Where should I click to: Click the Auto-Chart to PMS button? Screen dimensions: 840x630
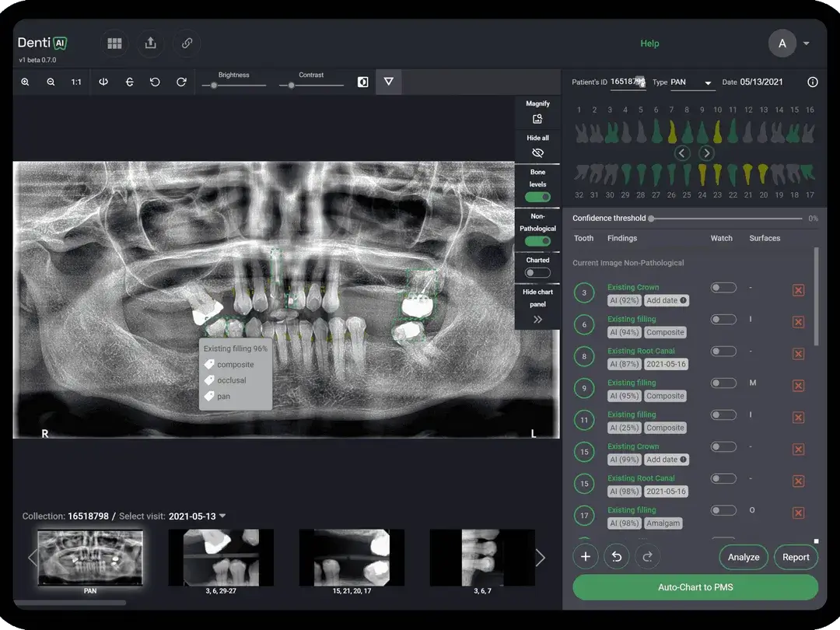[695, 586]
